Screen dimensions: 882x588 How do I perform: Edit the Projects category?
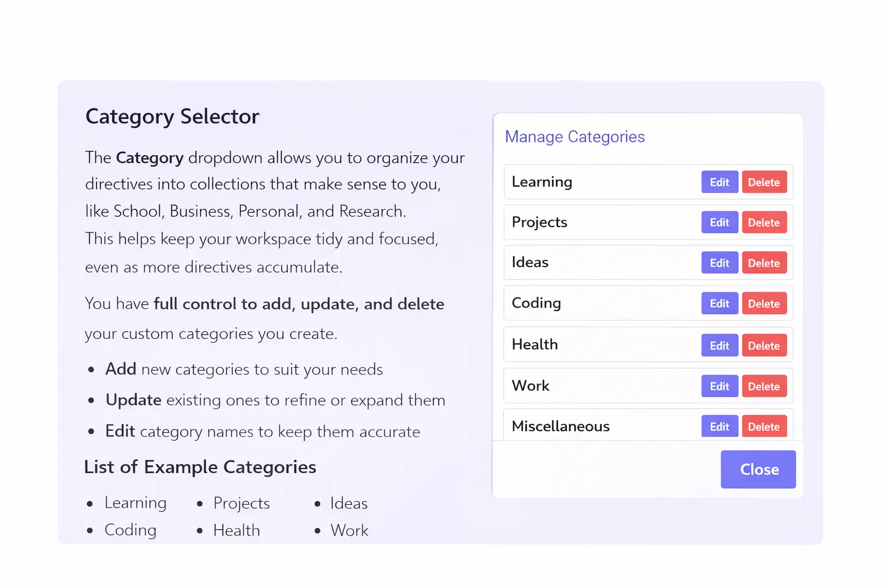(x=719, y=222)
